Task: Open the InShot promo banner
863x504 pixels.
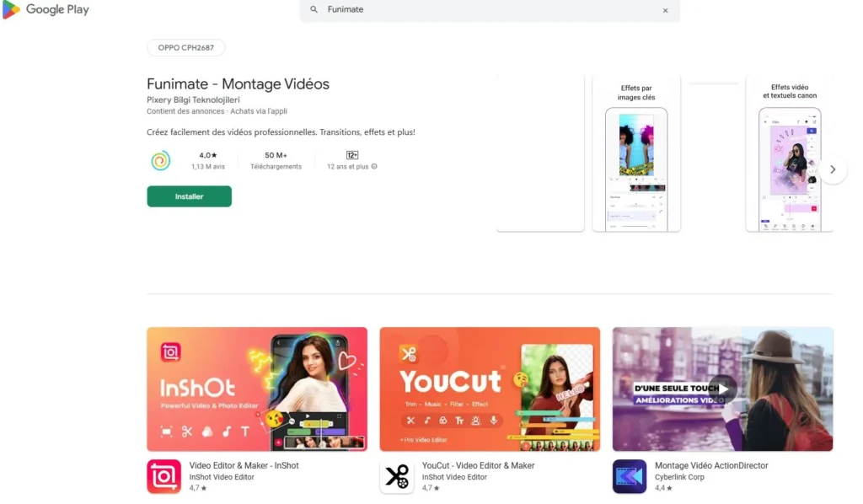Action: tap(257, 389)
